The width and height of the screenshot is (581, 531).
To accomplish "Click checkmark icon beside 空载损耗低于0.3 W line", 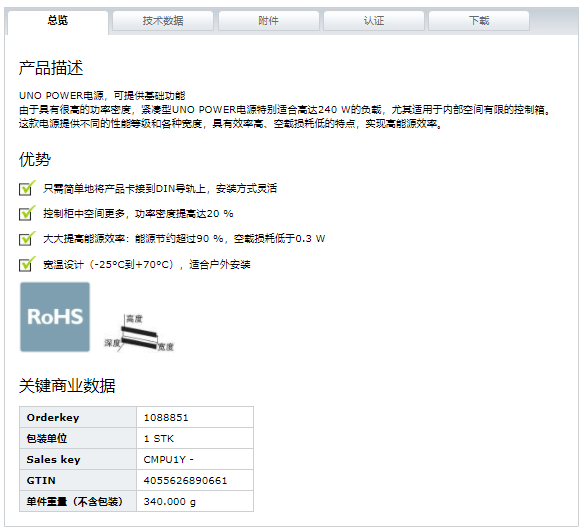I will (x=27, y=238).
